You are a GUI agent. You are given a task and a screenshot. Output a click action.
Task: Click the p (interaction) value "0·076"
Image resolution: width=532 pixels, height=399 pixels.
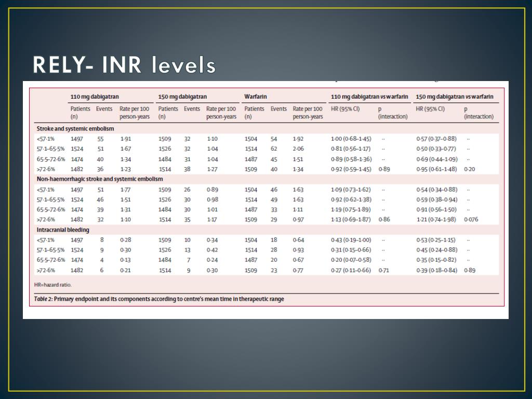pos(471,220)
